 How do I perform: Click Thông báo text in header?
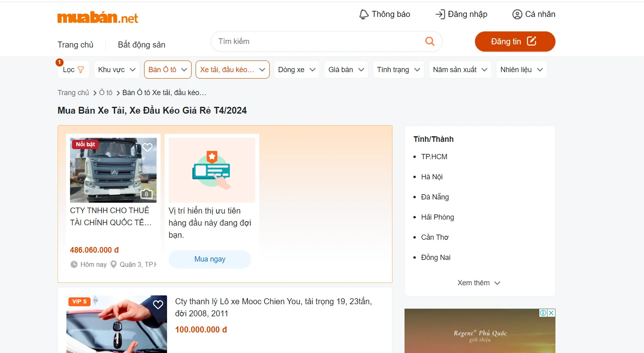tap(391, 15)
